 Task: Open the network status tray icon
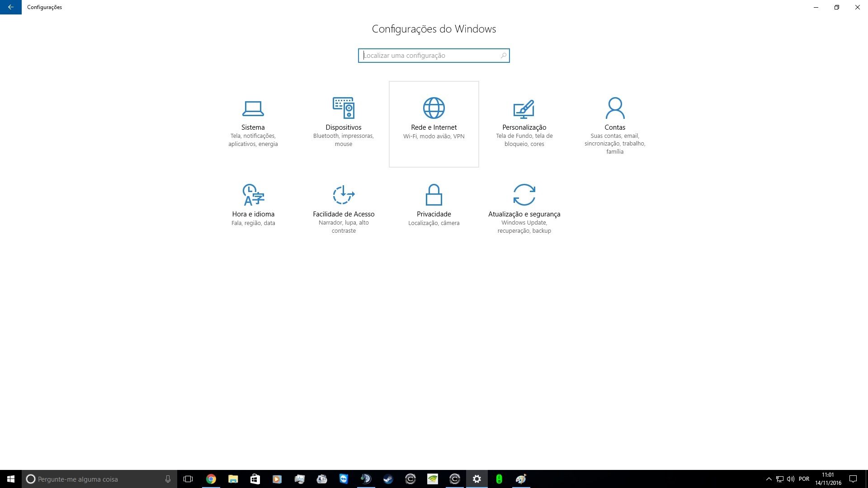click(780, 479)
